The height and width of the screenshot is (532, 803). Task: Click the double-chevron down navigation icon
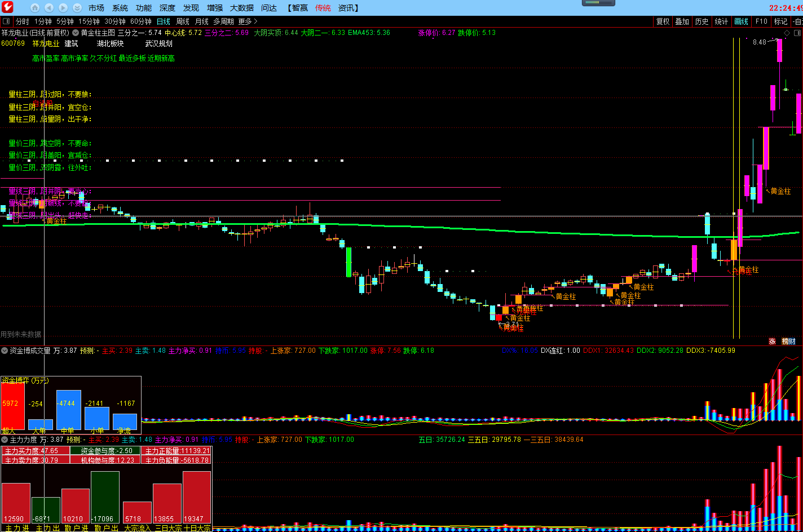click(77, 8)
